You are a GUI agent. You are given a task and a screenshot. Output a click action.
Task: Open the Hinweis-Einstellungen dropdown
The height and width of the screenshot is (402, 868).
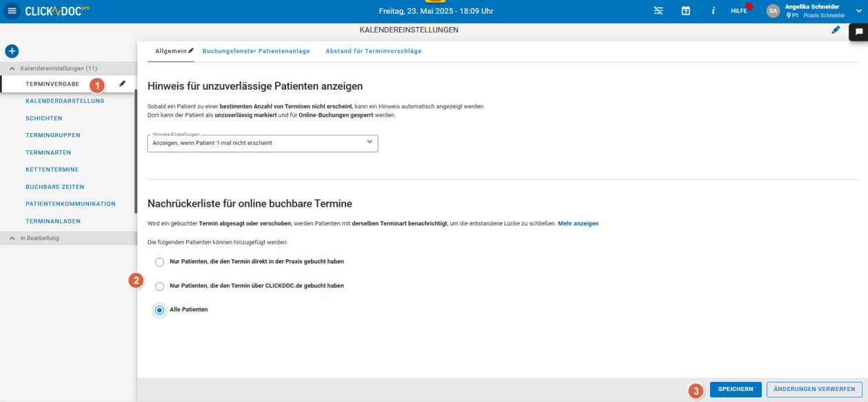click(263, 143)
